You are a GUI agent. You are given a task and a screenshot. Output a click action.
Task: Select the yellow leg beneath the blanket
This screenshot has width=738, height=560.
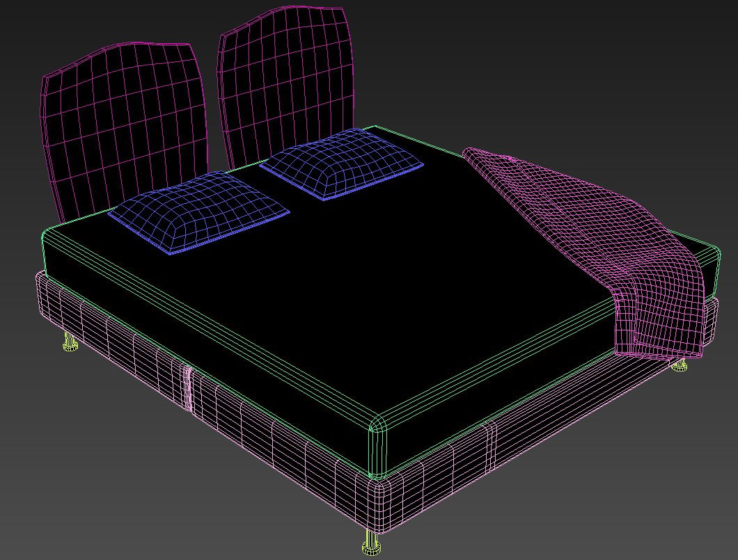680,365
